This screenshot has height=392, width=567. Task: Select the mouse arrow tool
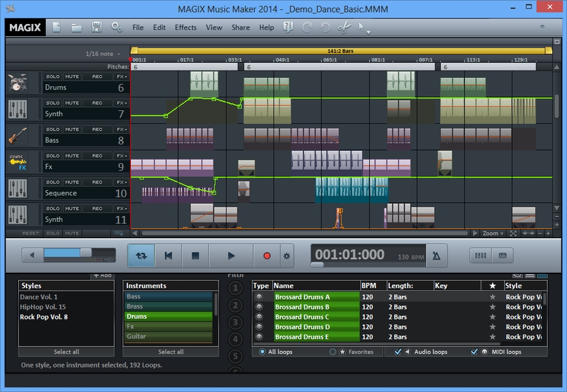[360, 27]
